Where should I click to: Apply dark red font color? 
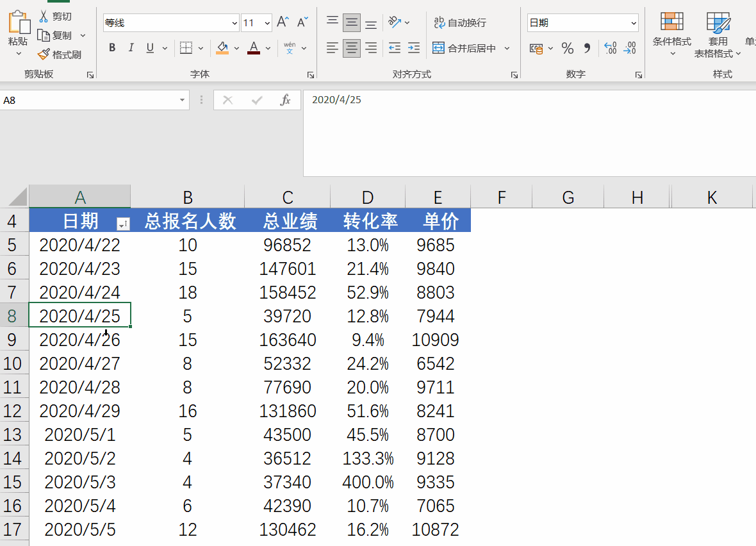click(254, 48)
